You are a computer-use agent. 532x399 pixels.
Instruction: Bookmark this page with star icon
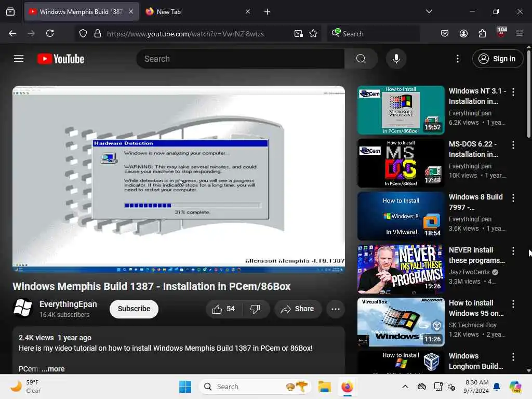click(x=313, y=34)
